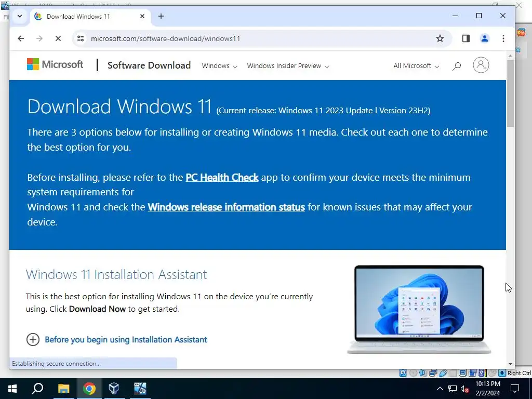The image size is (532, 399).
Task: Expand the All Microsoft menu
Action: click(x=416, y=66)
